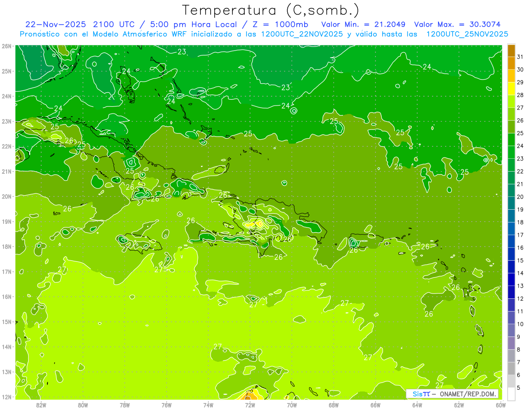Screen dimensions: 532x411
Task: Click the '8' value on the color legend
Action: pyautogui.click(x=519, y=349)
